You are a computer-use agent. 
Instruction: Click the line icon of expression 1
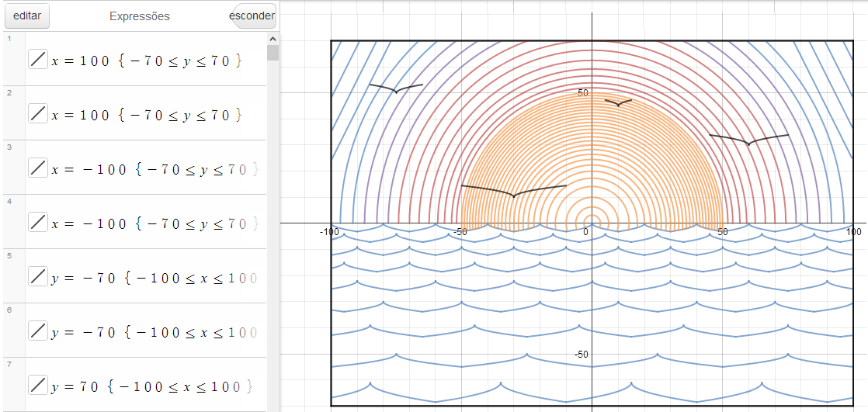pyautogui.click(x=38, y=59)
